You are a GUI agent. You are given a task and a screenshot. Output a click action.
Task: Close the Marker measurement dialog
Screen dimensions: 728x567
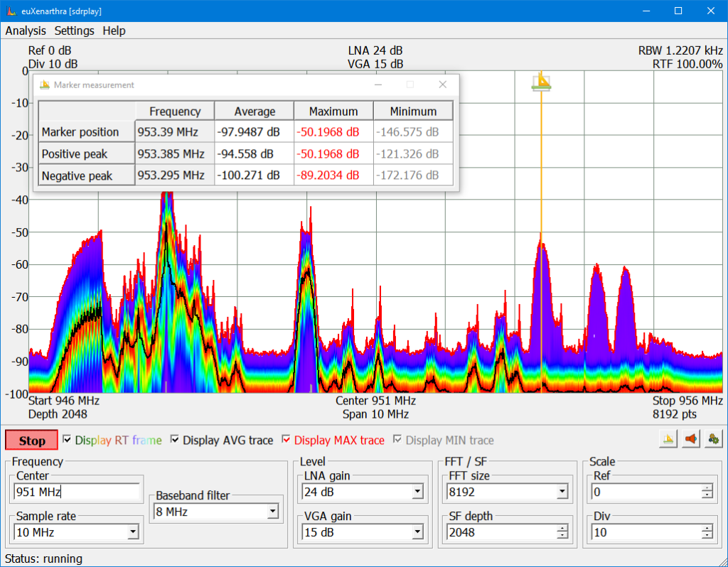tap(442, 85)
